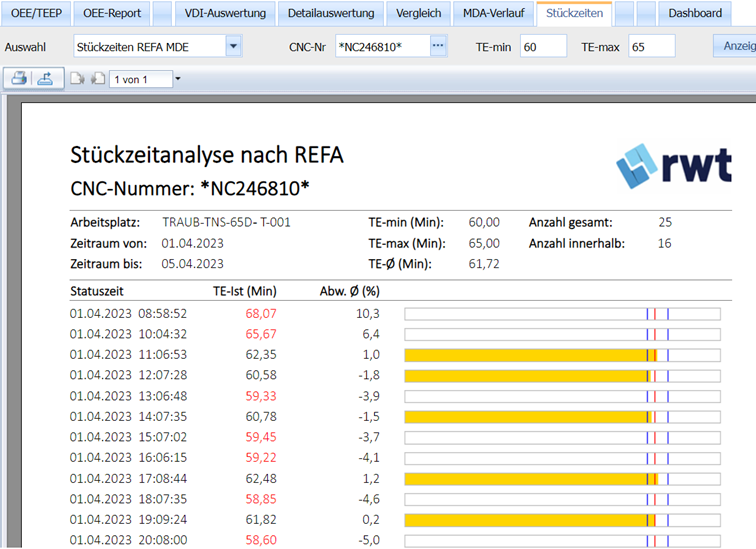Screen dimensions: 756x549
Task: Click the TE-Ist value 60,78
Action: [261, 416]
